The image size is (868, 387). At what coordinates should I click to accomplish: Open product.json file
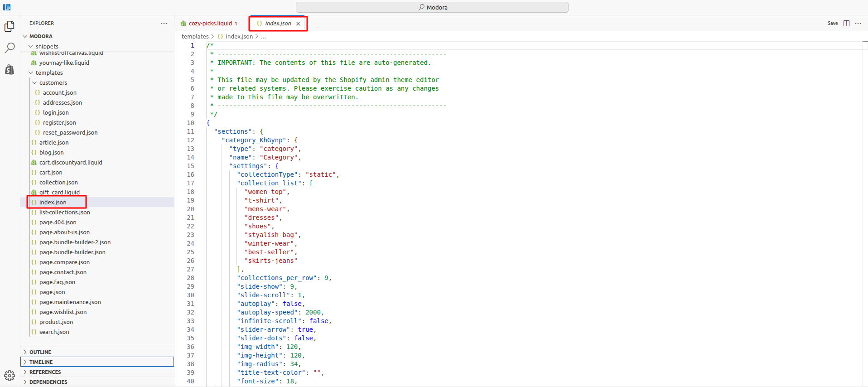pyautogui.click(x=97, y=322)
